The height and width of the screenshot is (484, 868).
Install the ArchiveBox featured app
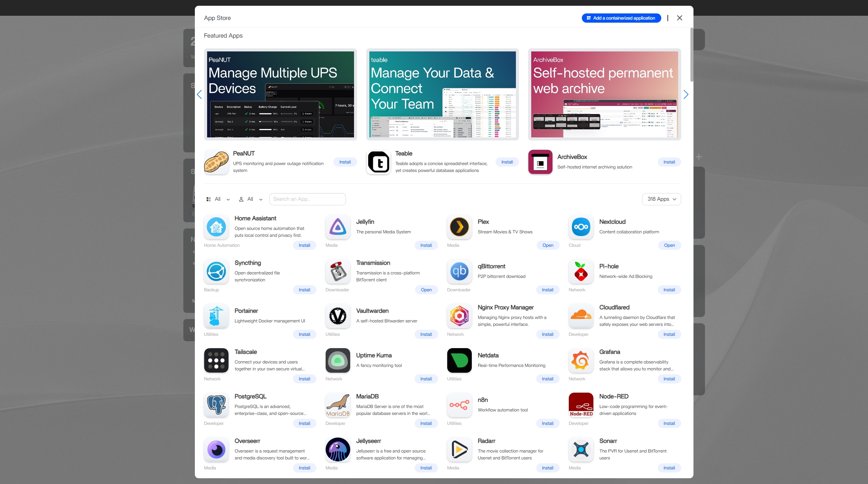(x=669, y=162)
